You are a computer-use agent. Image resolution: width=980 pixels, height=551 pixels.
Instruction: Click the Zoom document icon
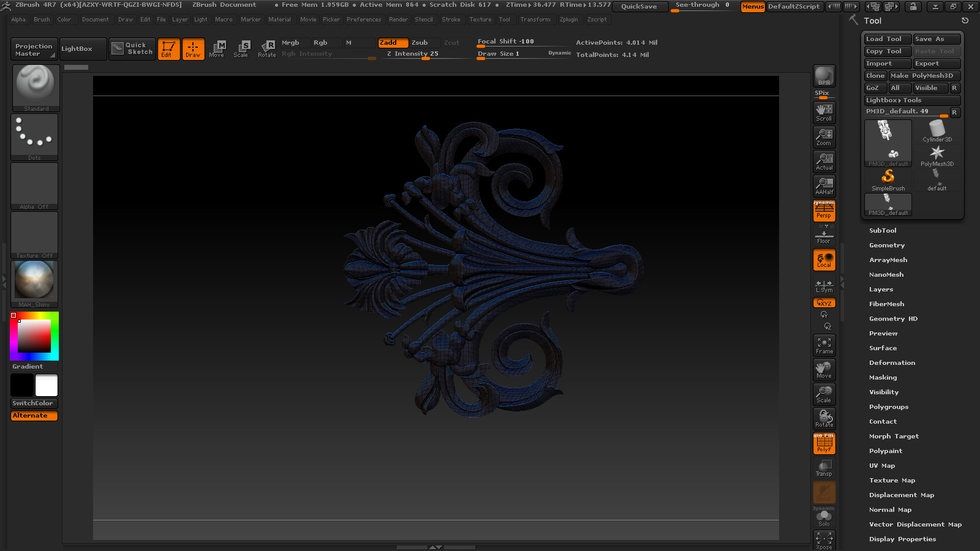pyautogui.click(x=824, y=137)
